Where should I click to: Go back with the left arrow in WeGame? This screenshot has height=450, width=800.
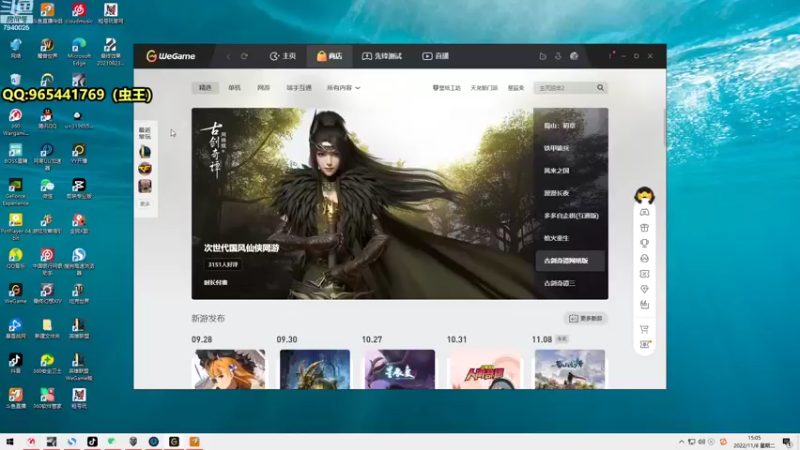(x=228, y=56)
